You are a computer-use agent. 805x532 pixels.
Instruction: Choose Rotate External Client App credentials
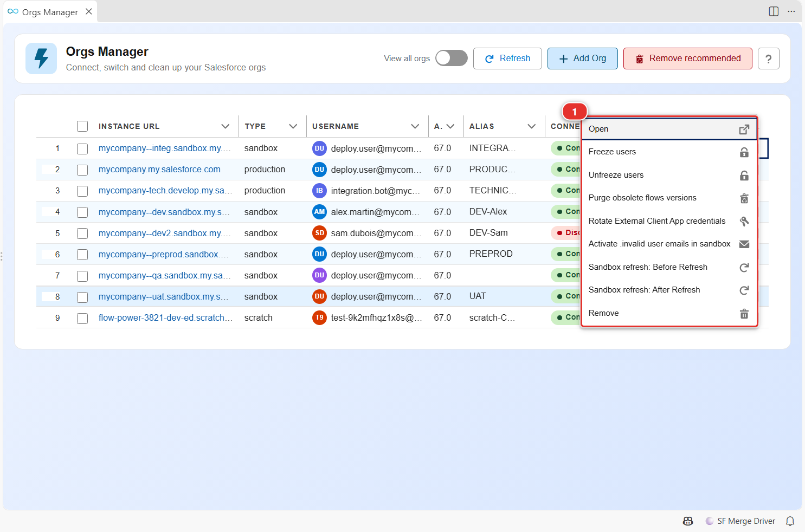(x=669, y=221)
